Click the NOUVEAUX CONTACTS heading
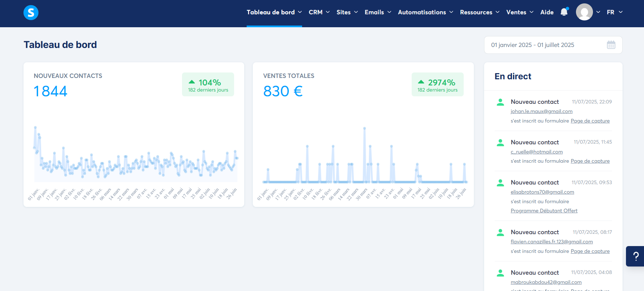644x291 pixels. point(68,76)
